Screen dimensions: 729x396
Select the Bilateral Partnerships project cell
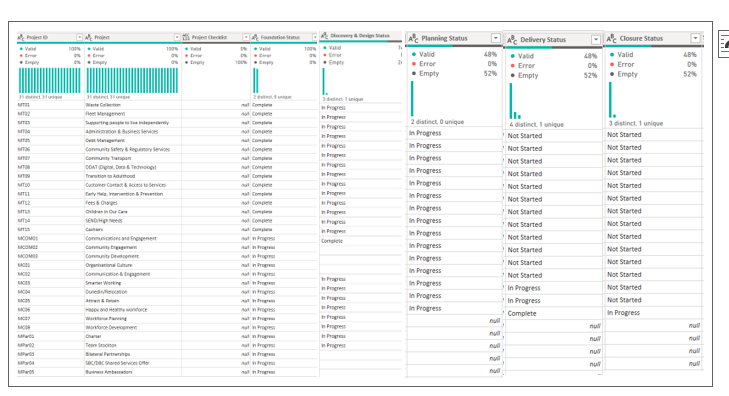[133, 354]
